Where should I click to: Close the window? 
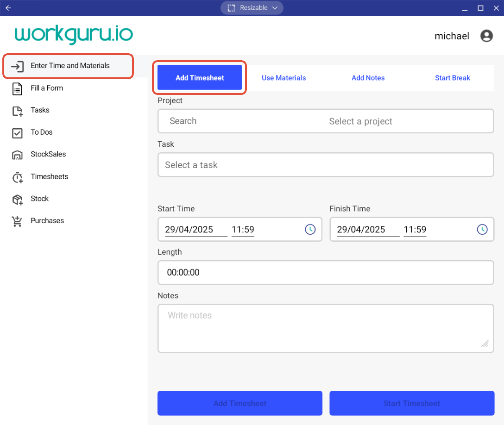pyautogui.click(x=496, y=8)
